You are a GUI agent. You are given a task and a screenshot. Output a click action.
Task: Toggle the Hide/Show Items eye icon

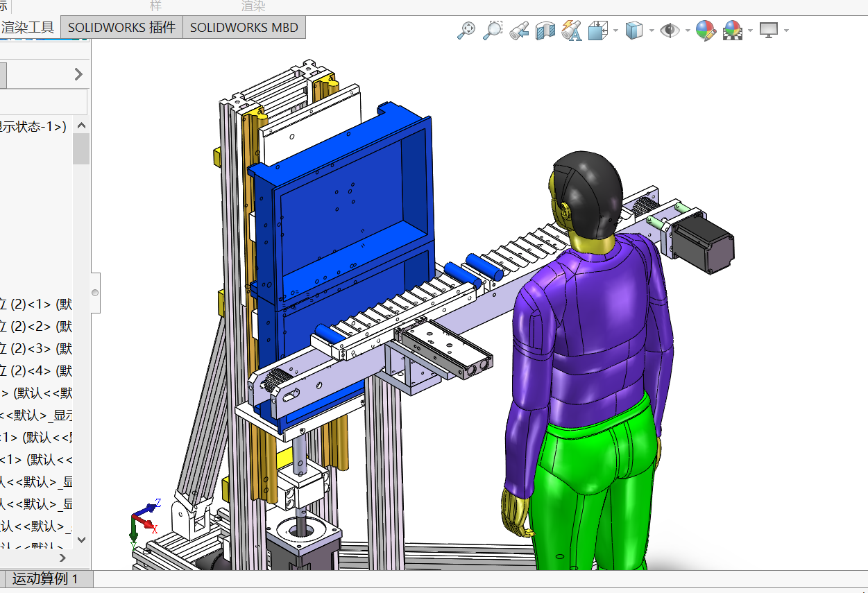point(670,31)
